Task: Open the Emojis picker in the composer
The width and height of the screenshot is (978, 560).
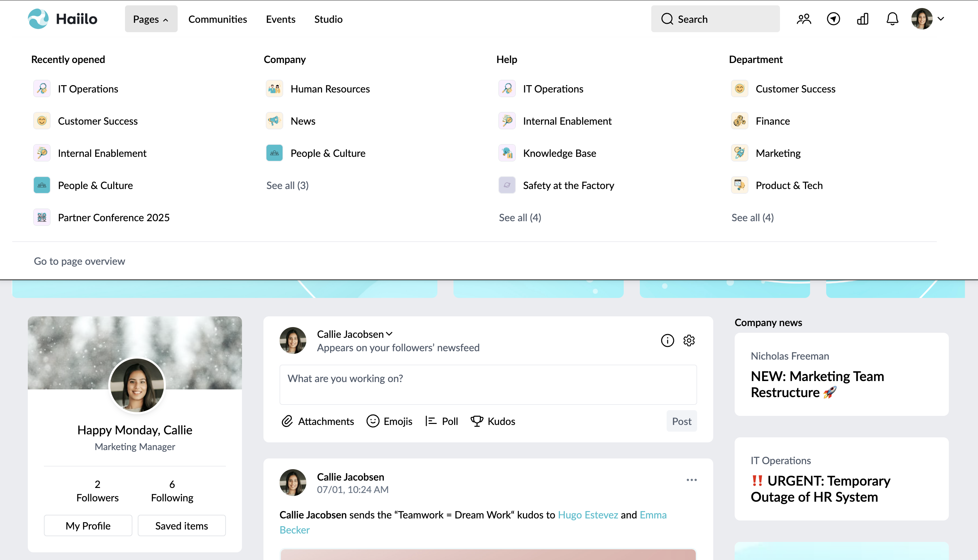Action: point(372,421)
